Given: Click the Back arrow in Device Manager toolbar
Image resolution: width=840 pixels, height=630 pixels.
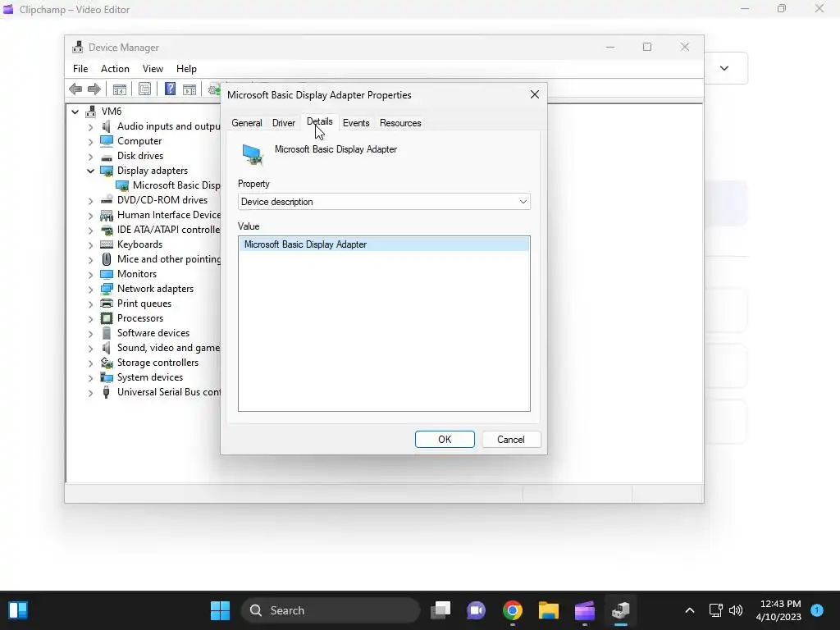Looking at the screenshot, I should (75, 89).
